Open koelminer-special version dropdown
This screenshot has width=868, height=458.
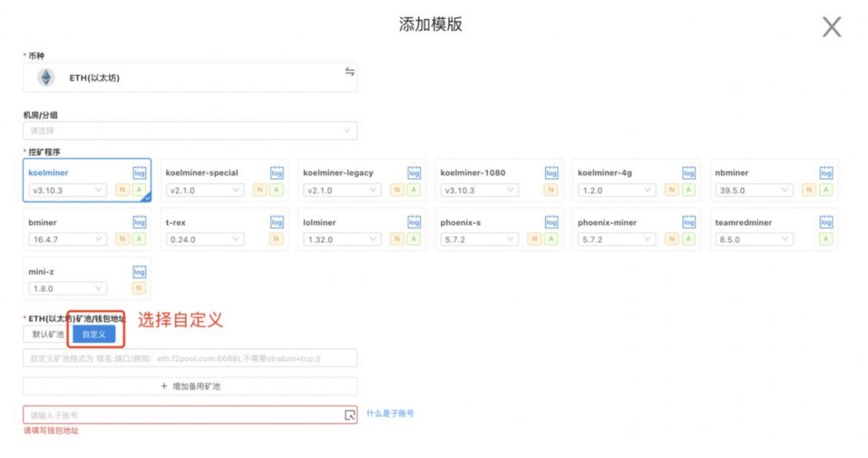click(205, 190)
